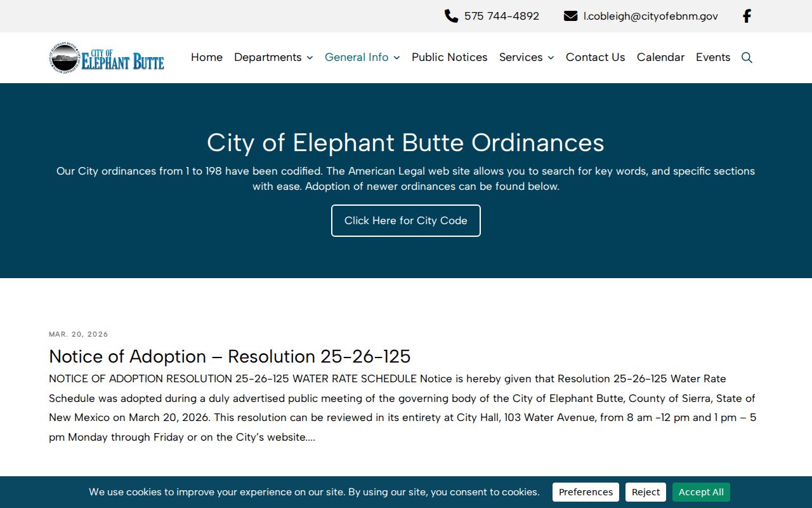Open the Departments menu label
The image size is (812, 508).
tap(268, 57)
